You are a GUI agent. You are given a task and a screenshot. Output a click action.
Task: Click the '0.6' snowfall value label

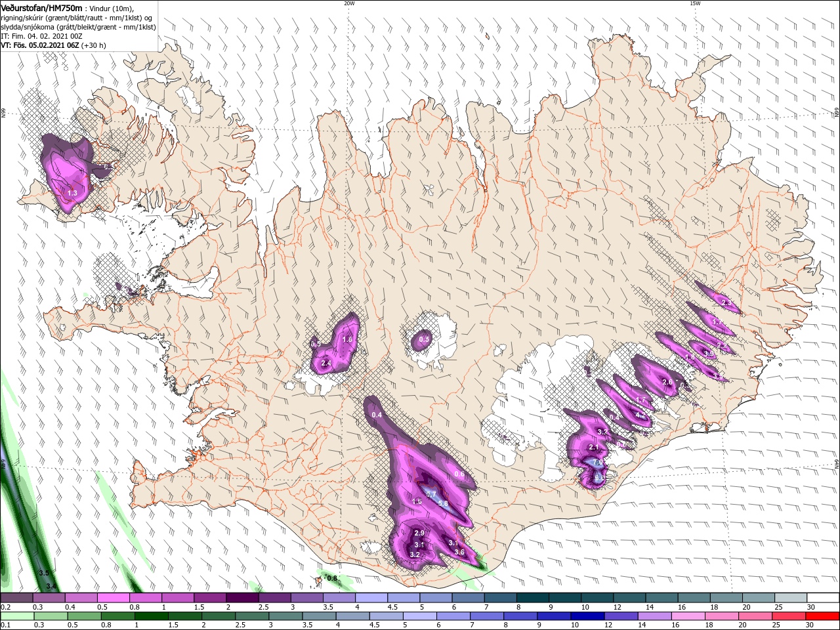click(x=459, y=474)
